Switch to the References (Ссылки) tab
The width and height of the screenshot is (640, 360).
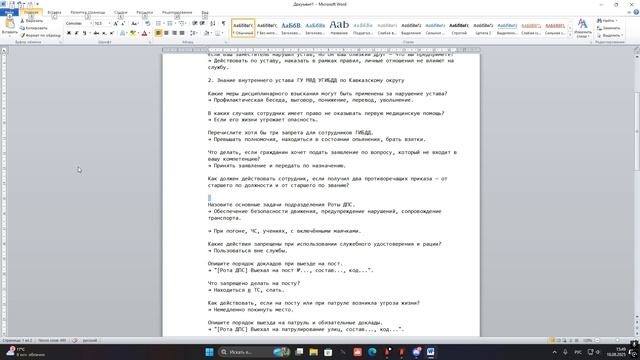[x=120, y=12]
